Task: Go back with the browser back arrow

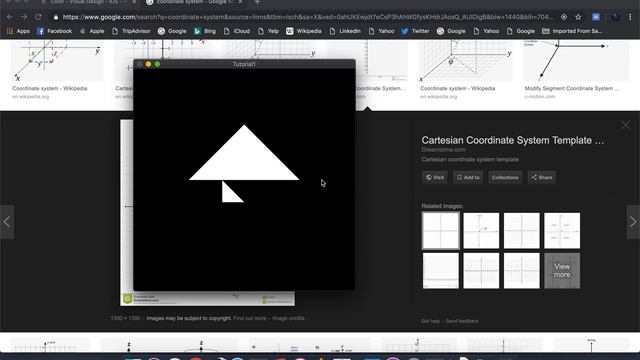Action: [x=9, y=17]
